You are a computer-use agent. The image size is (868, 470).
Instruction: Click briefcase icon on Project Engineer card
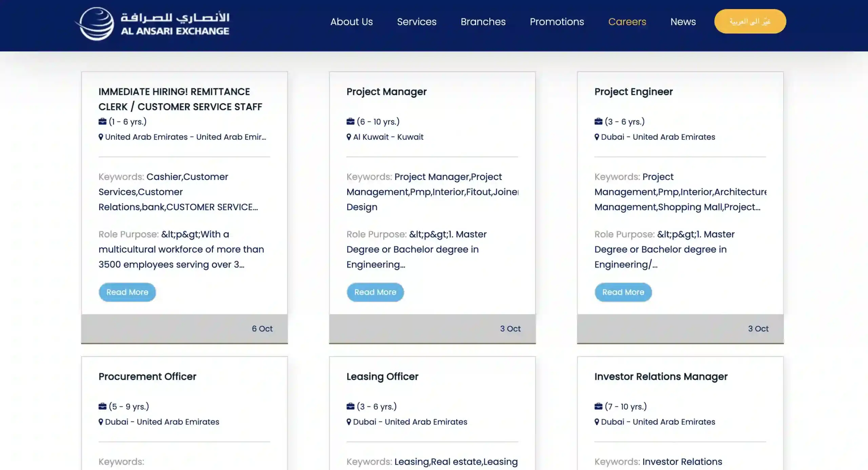598,121
